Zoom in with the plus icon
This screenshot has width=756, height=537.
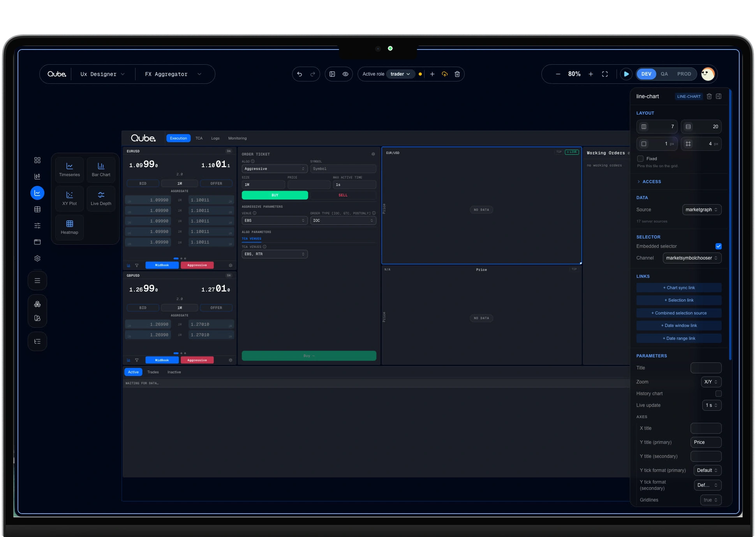point(590,74)
